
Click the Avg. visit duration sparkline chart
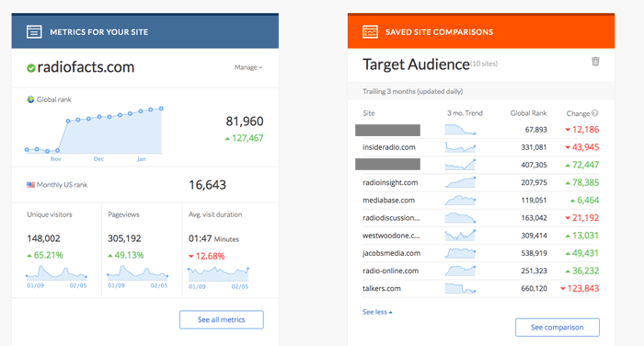pyautogui.click(x=218, y=273)
